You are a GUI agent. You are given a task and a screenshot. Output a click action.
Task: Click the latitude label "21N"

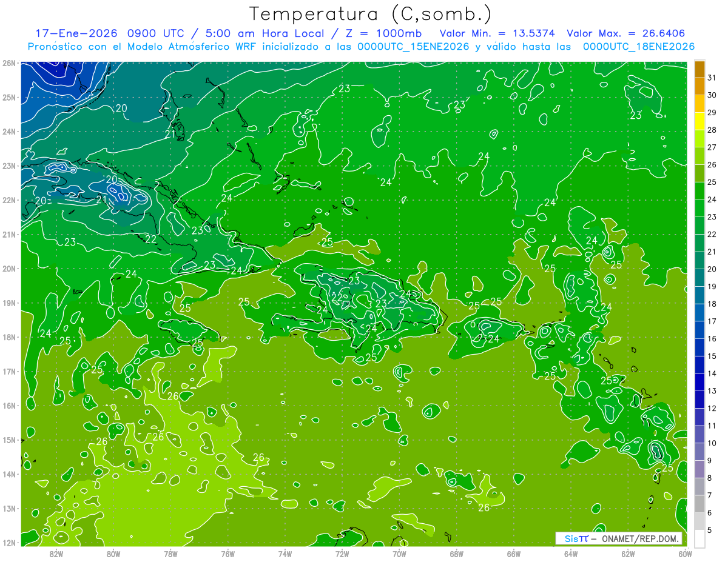click(9, 235)
